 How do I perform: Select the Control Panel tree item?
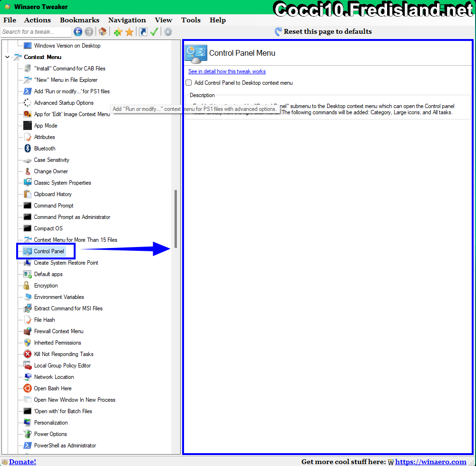point(49,251)
